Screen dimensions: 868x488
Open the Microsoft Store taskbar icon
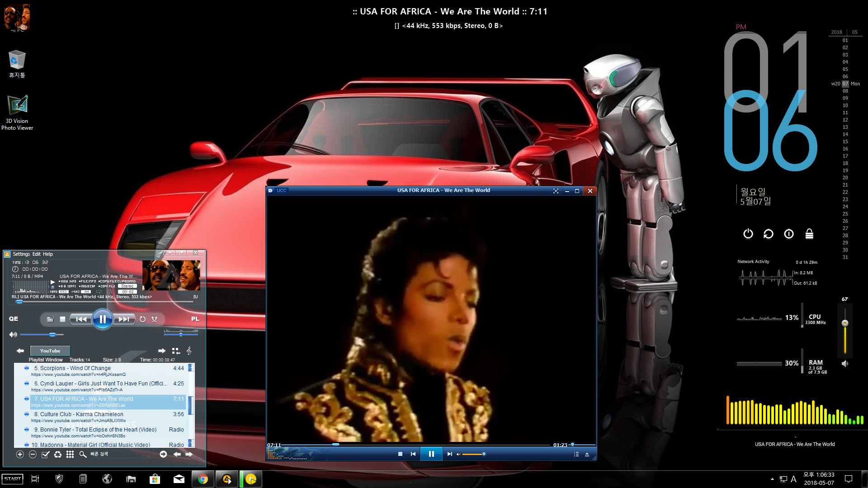(155, 479)
